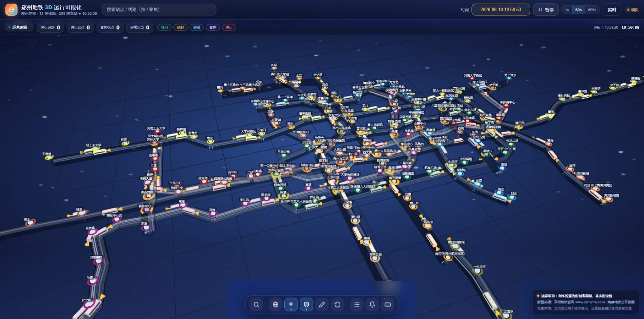
Task: Click the 市体育中心 station label
Action: click(x=507, y=102)
